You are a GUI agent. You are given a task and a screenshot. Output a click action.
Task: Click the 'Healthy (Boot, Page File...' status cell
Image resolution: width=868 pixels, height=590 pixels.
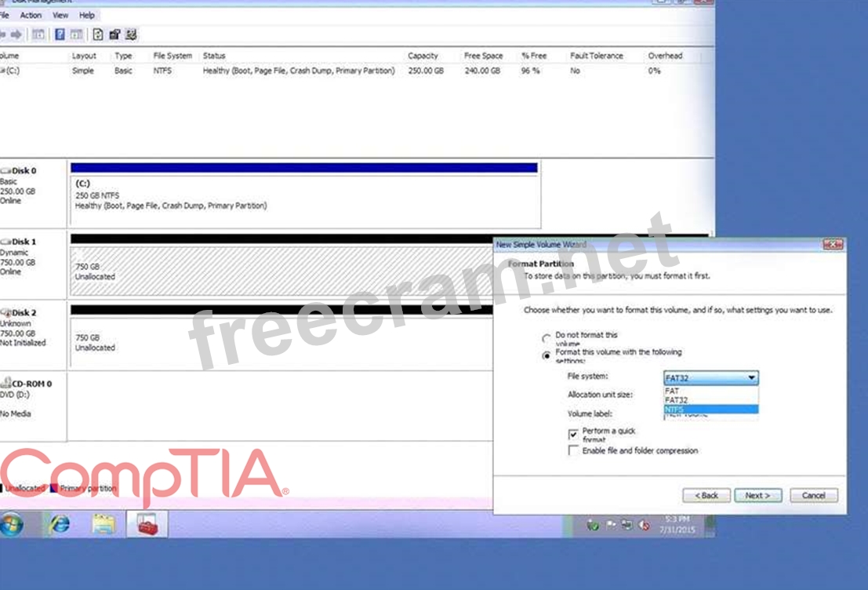tap(299, 71)
